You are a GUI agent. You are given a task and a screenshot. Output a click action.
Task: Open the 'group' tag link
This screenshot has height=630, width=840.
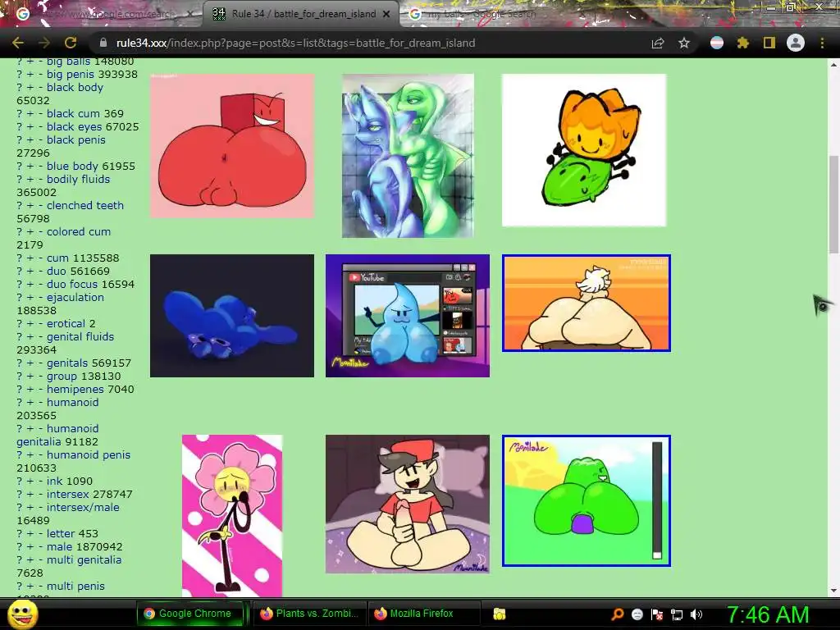point(60,376)
